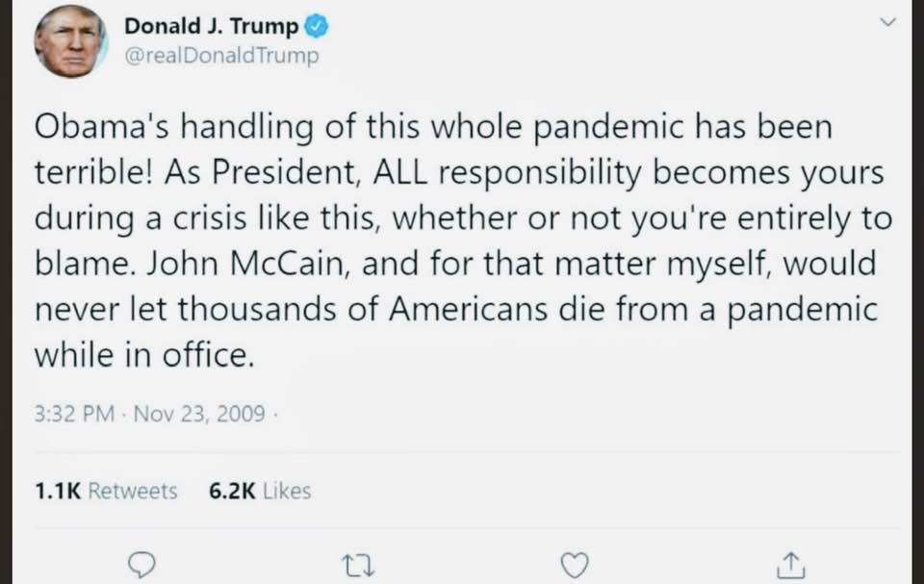The width and height of the screenshot is (924, 584).
Task: Click the word Likes label
Action: coord(287,491)
